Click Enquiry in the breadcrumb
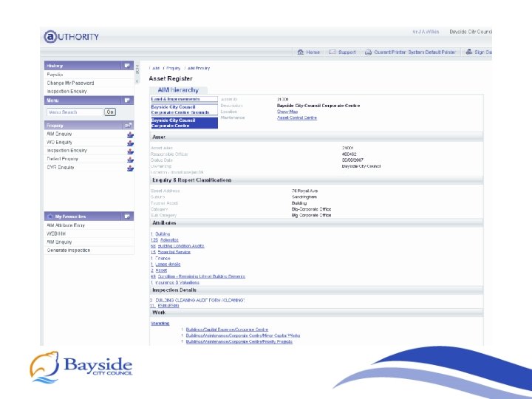The height and width of the screenshot is (399, 532). click(x=174, y=68)
